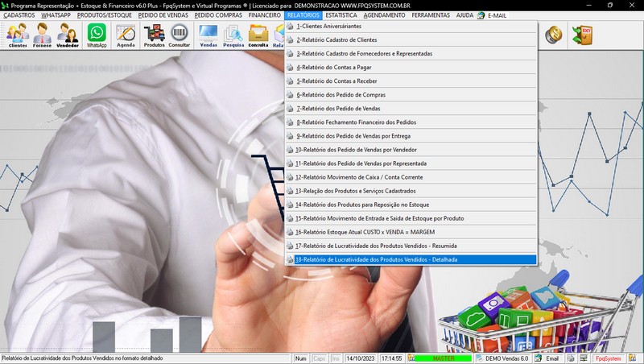Open the Consulta file box icon

click(258, 35)
